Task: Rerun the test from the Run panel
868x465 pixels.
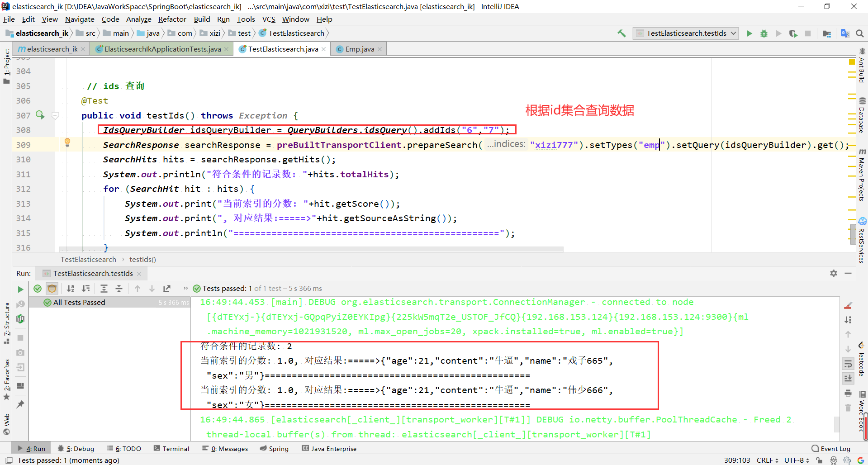Action: (x=20, y=289)
